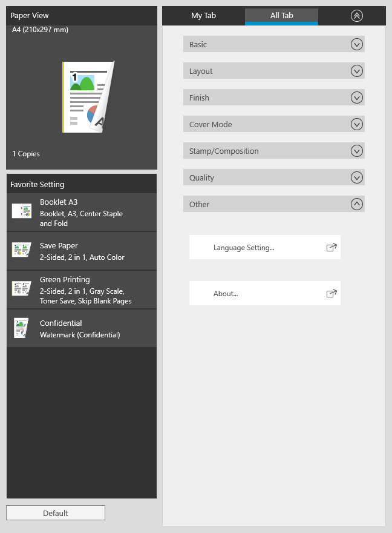Click the Save Paper preset icon
The height and width of the screenshot is (533, 392).
point(22,250)
